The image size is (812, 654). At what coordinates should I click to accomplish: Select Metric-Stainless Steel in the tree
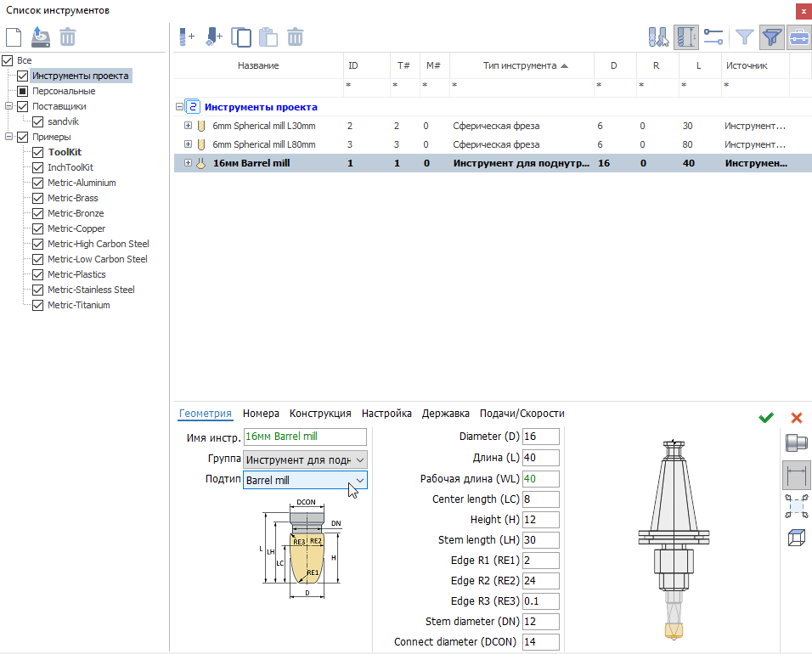pos(91,290)
